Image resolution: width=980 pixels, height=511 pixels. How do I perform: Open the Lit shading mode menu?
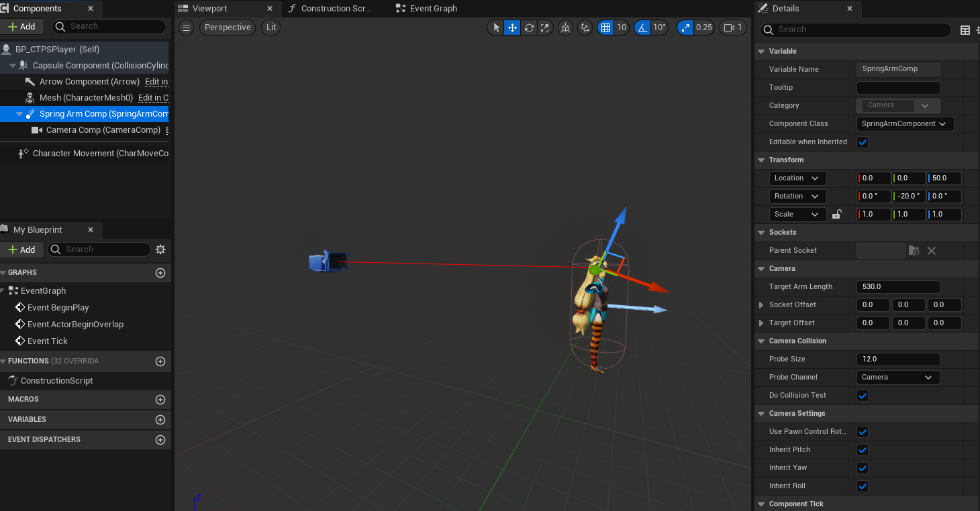[x=271, y=27]
